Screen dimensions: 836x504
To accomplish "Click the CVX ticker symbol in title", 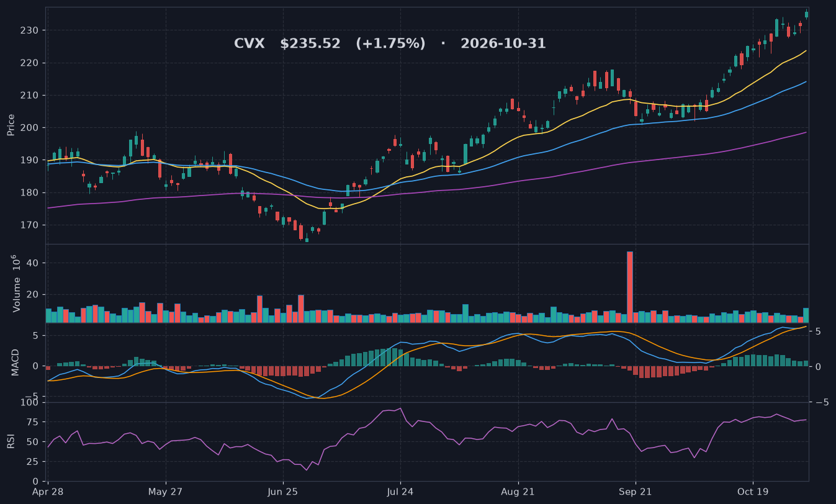I will tap(249, 44).
